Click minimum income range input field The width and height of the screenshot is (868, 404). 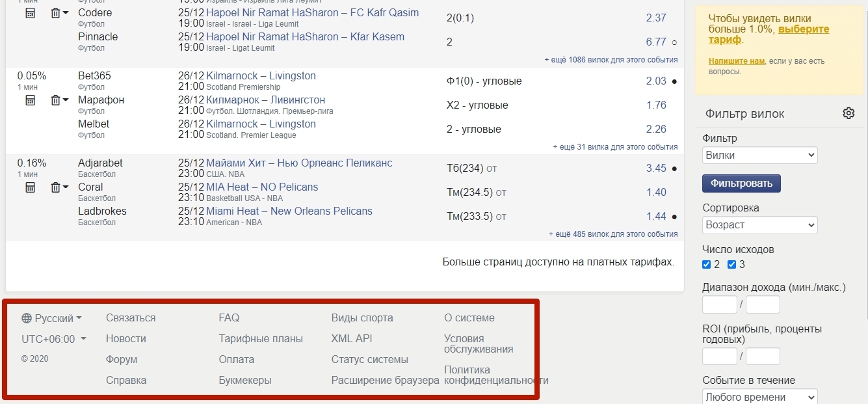click(720, 304)
